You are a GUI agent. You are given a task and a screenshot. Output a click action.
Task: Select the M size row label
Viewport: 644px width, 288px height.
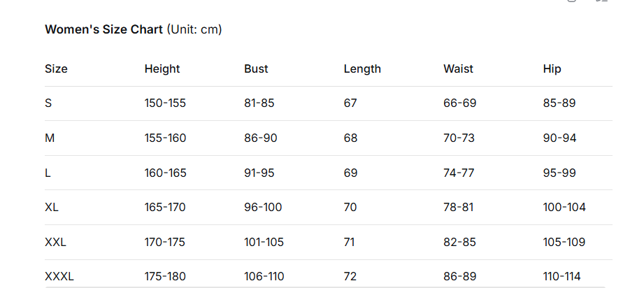[x=50, y=138]
